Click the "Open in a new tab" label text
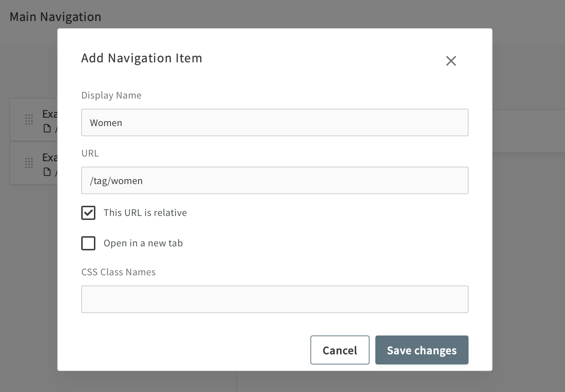 pyautogui.click(x=143, y=243)
